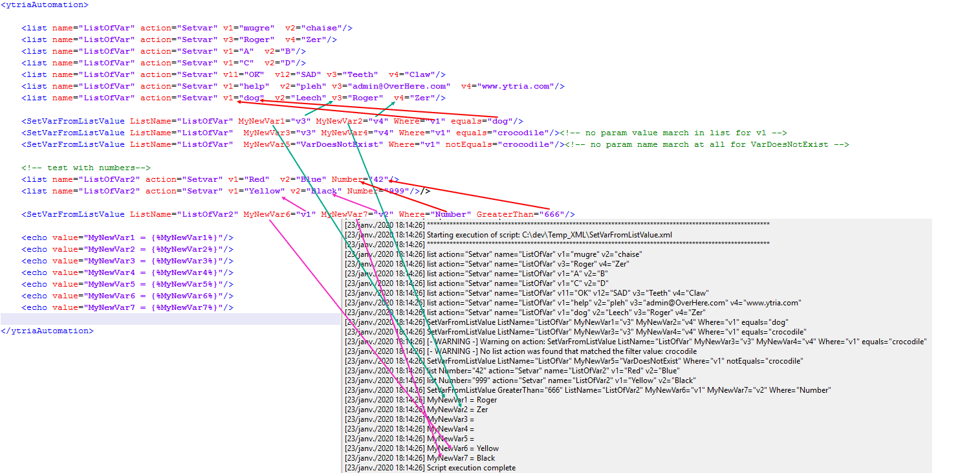The width and height of the screenshot is (980, 473).
Task: Click "www.ytria.com" value in the XML editor
Action: coord(523,86)
